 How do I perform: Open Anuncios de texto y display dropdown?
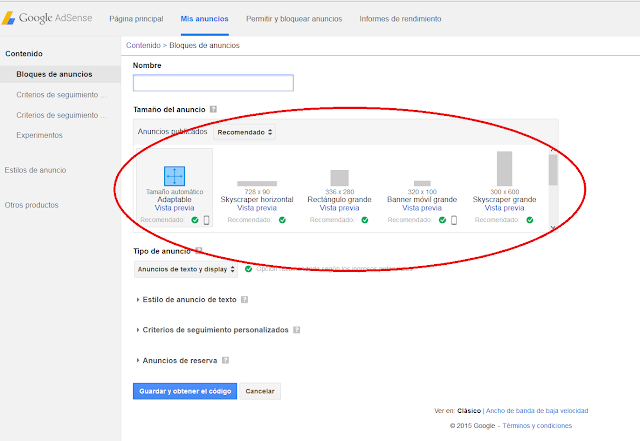(186, 269)
